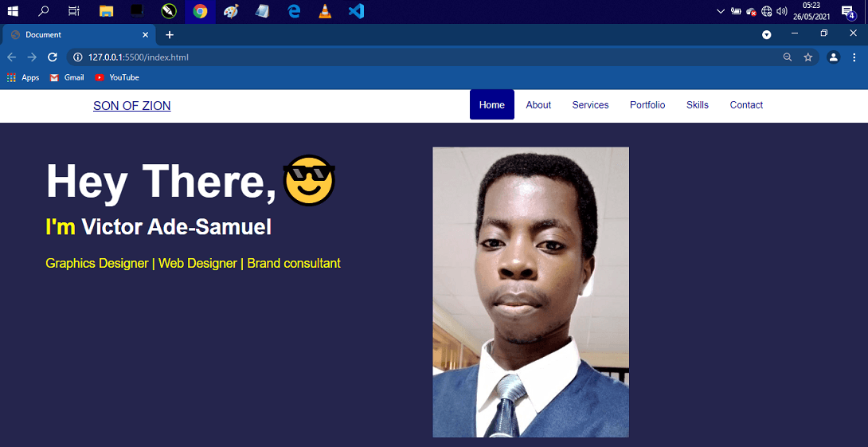Expand the hidden system tray icons chevron
Screen dimensions: 868x447
[721, 11]
